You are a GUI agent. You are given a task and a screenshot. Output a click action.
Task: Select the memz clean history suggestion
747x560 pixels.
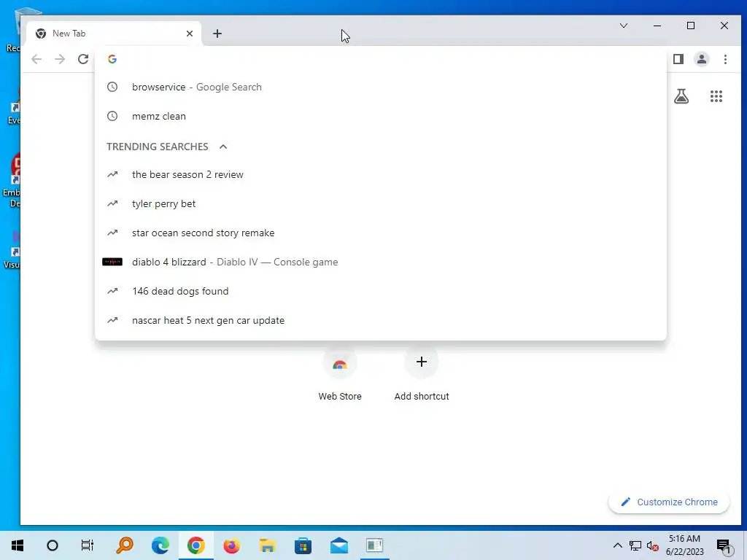tap(381, 116)
